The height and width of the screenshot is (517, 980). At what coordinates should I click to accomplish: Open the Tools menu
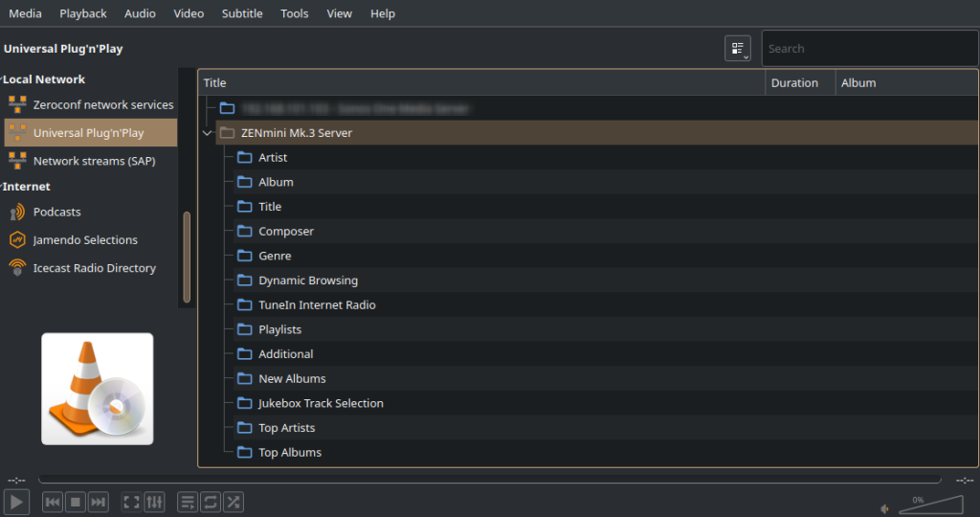click(x=295, y=13)
